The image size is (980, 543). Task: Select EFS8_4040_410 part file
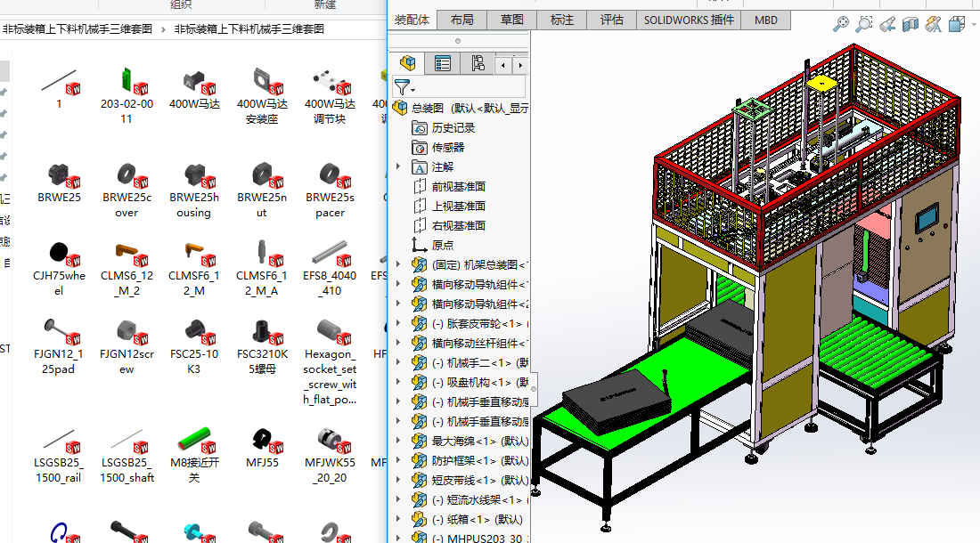click(330, 268)
